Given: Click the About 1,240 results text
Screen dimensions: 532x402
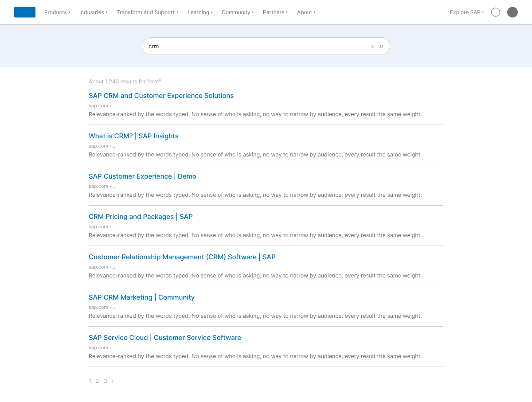Looking at the screenshot, I should [125, 82].
